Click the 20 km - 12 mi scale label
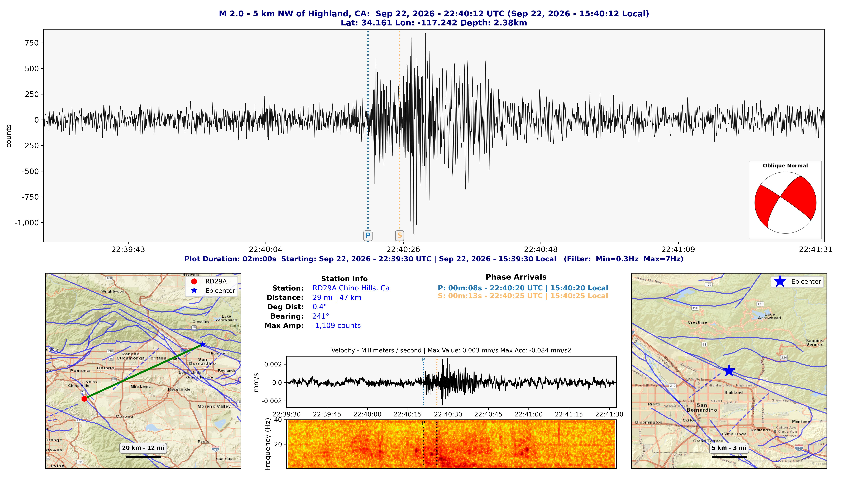The width and height of the screenshot is (868, 488). [143, 448]
